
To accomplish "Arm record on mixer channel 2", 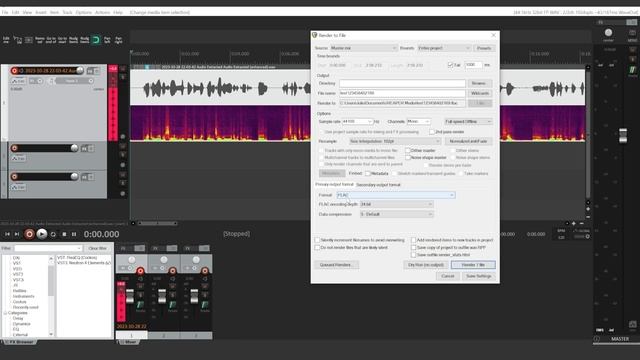I will point(173,271).
